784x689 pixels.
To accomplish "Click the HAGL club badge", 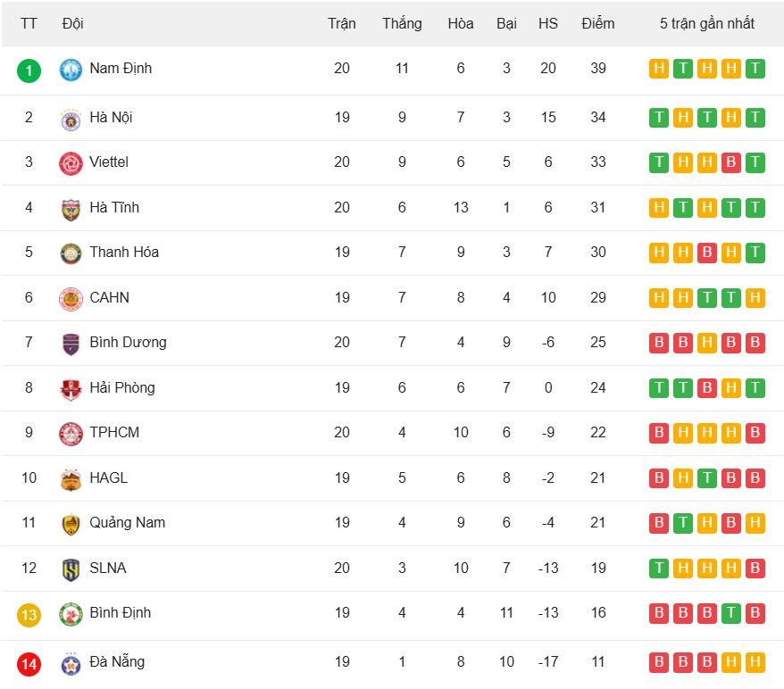I will (71, 479).
